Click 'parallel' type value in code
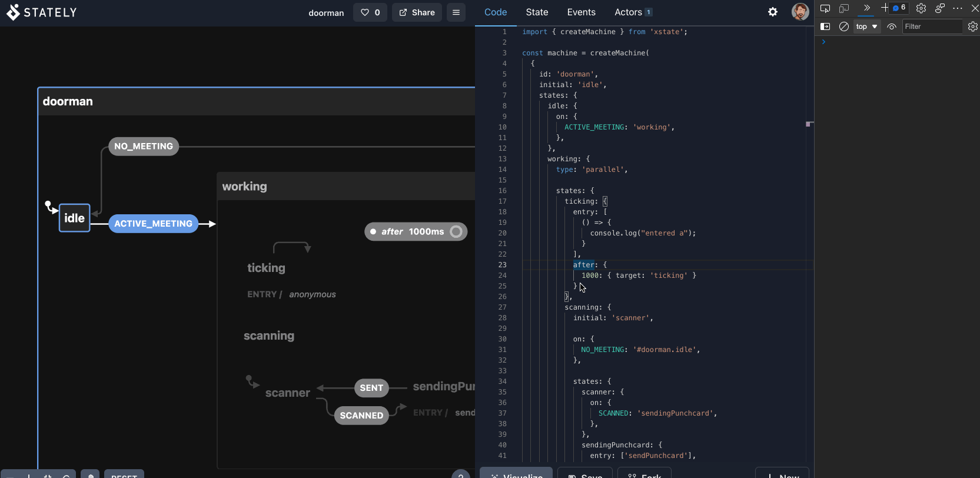The height and width of the screenshot is (478, 980). (x=603, y=170)
